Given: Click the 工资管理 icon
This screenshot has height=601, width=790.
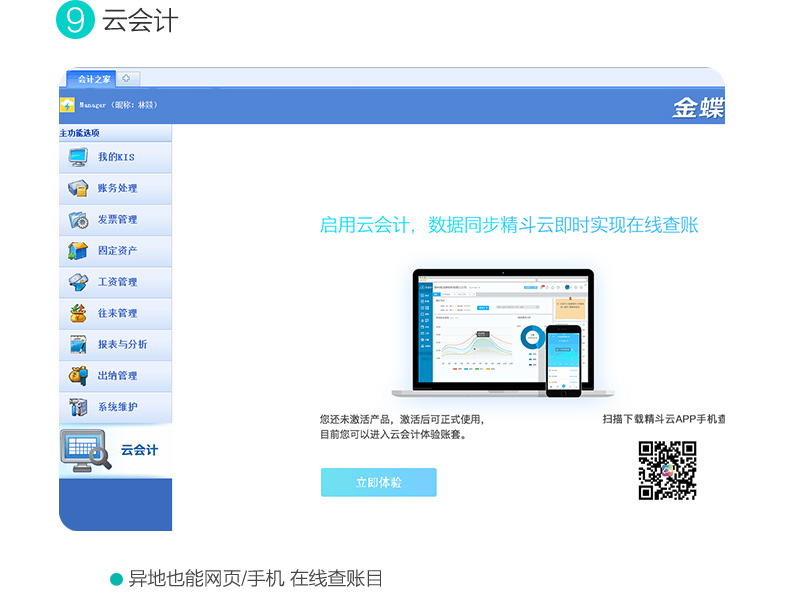Looking at the screenshot, I should pos(78,282).
